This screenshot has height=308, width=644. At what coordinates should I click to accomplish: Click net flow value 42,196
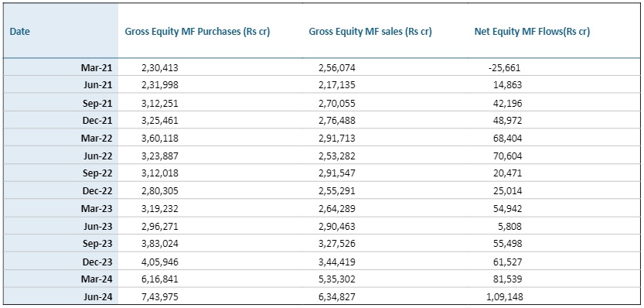click(x=507, y=103)
